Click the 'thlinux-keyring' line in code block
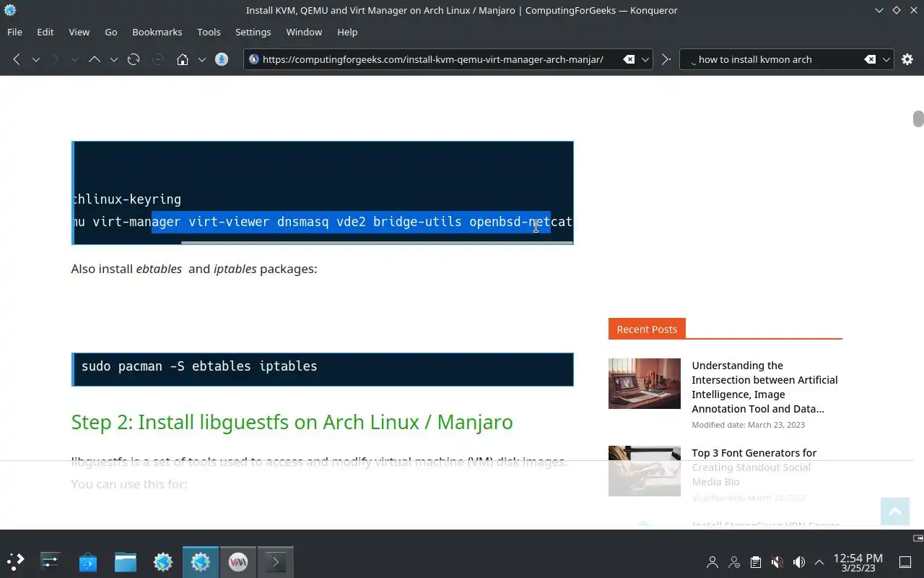Image resolution: width=924 pixels, height=578 pixels. click(127, 199)
